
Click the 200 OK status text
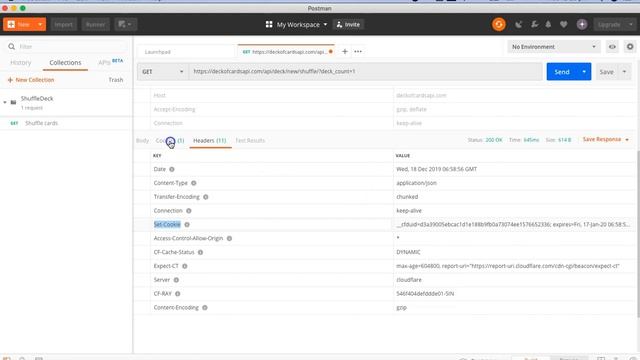(x=493, y=140)
